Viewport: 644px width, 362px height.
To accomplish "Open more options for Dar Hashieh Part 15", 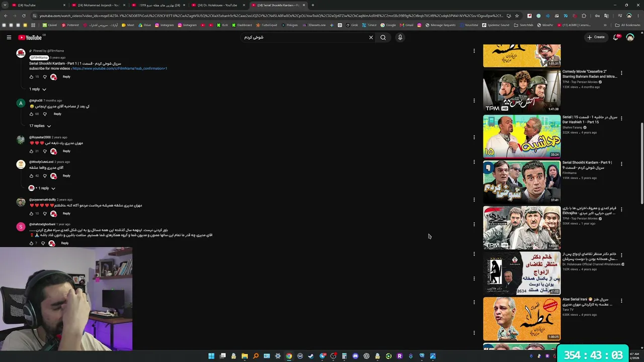I will (621, 119).
